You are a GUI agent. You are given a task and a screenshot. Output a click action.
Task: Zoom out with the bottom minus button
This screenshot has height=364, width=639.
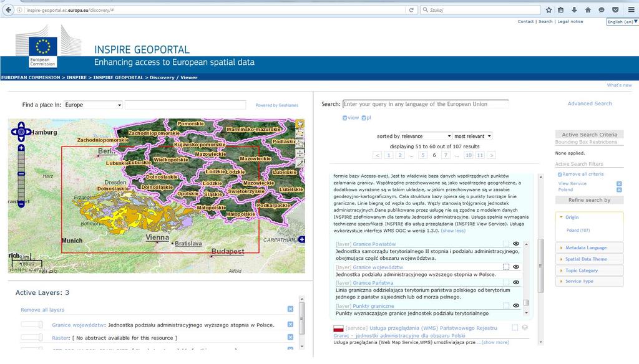21,204
